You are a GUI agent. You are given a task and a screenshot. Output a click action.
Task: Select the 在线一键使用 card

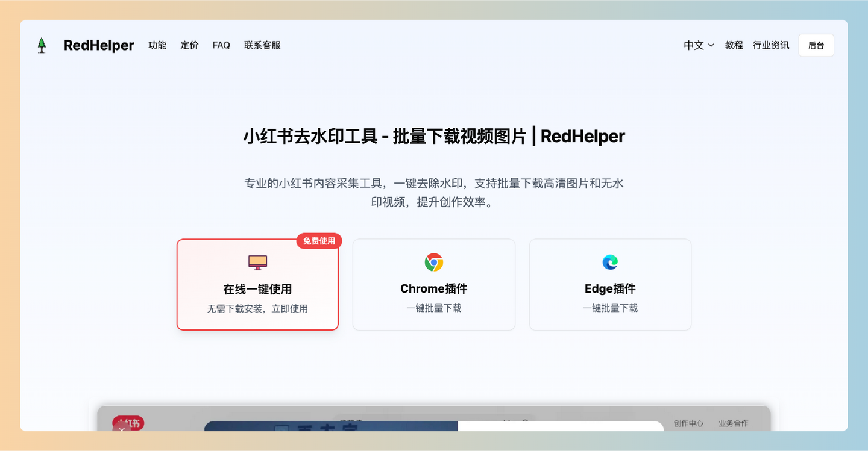[257, 284]
